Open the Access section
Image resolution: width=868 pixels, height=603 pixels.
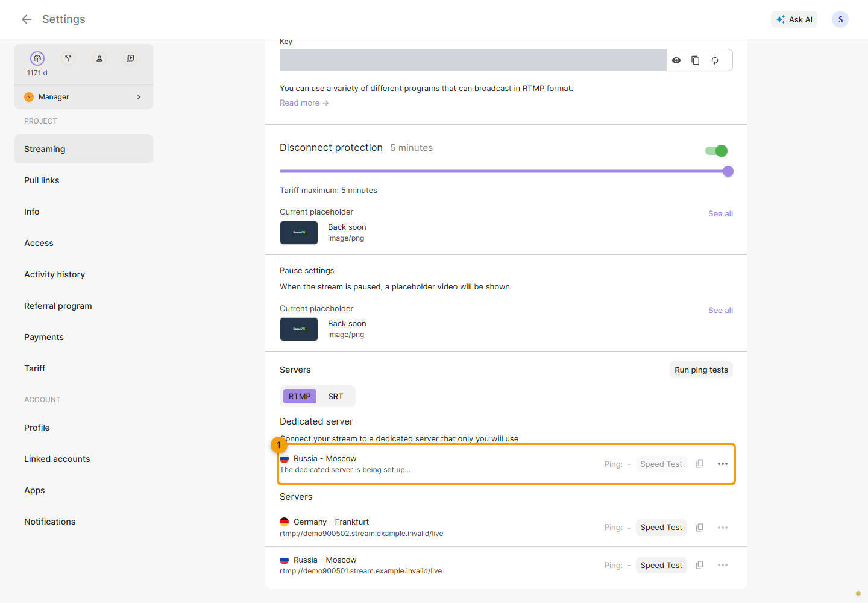click(x=84, y=243)
